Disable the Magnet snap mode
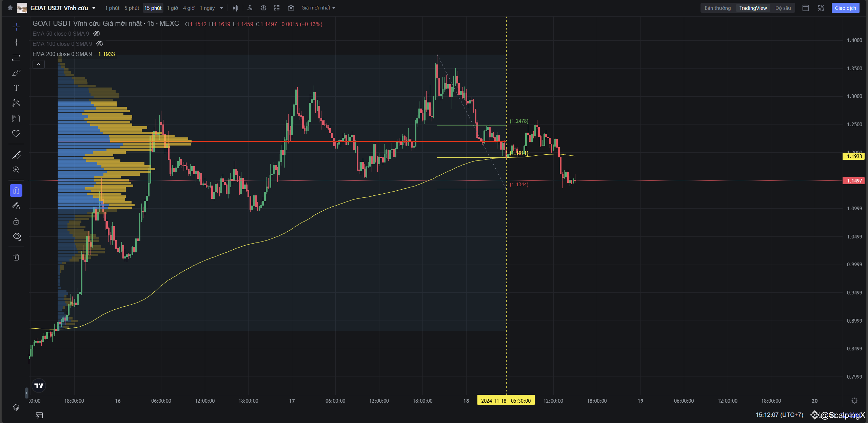The image size is (868, 423). coord(16,190)
